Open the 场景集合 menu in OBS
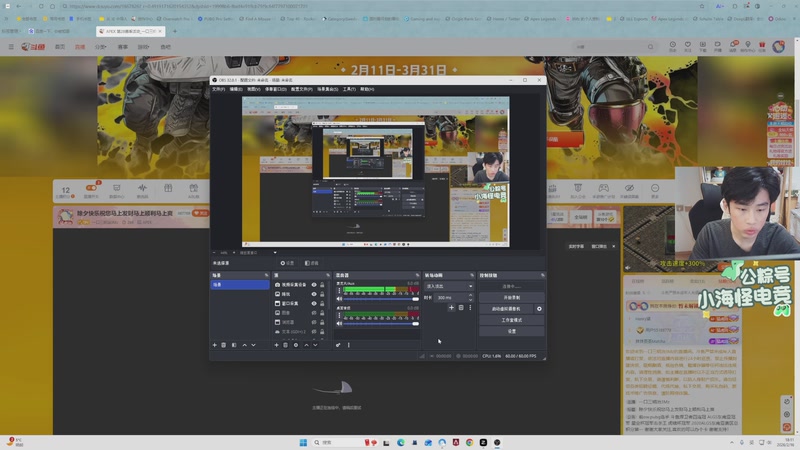Screen dimensions: 800x450 328,89
